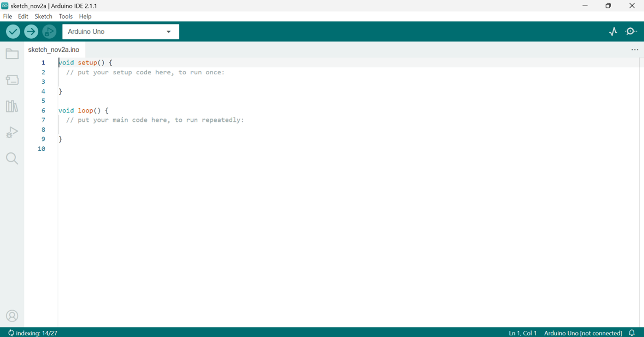Open the Serial Plotter

pyautogui.click(x=613, y=32)
